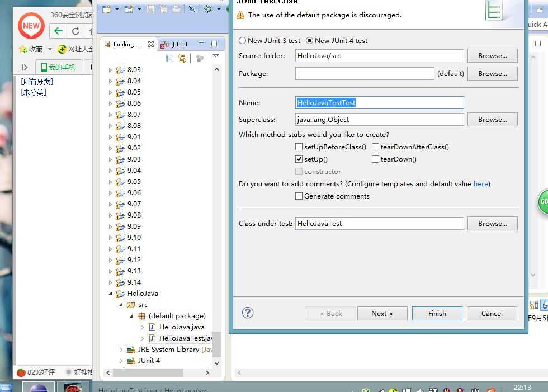Viewport: 548px width, 392px height.
Task: Open the Package Explorer View Menu triangle
Action: click(216, 56)
